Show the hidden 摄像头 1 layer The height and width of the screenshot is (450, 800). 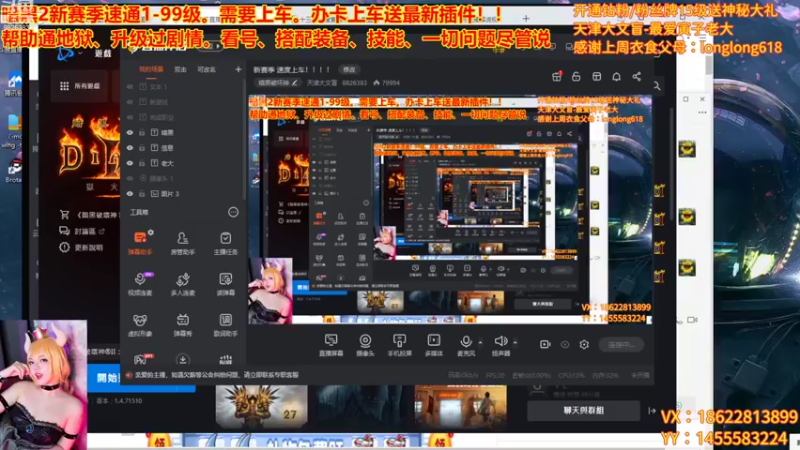(x=130, y=179)
